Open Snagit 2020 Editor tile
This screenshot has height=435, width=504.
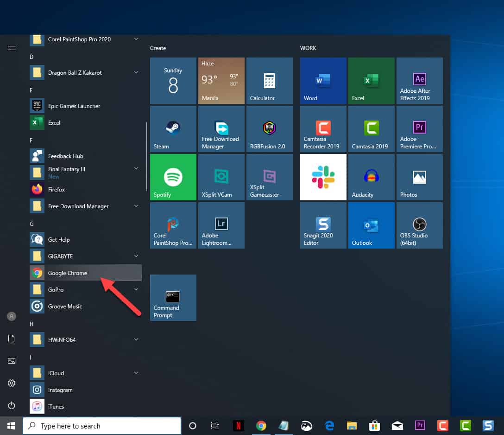click(x=323, y=225)
